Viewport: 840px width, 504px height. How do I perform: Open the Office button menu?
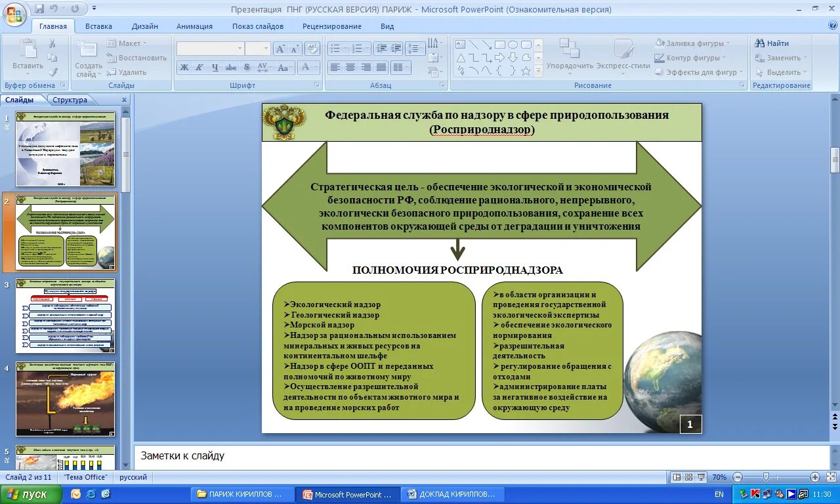click(x=14, y=14)
